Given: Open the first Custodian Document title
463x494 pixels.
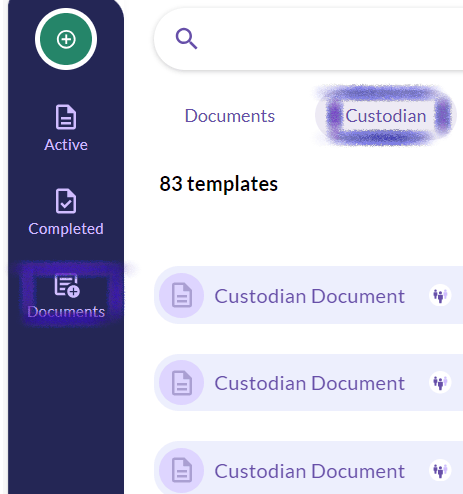Looking at the screenshot, I should coord(309,296).
